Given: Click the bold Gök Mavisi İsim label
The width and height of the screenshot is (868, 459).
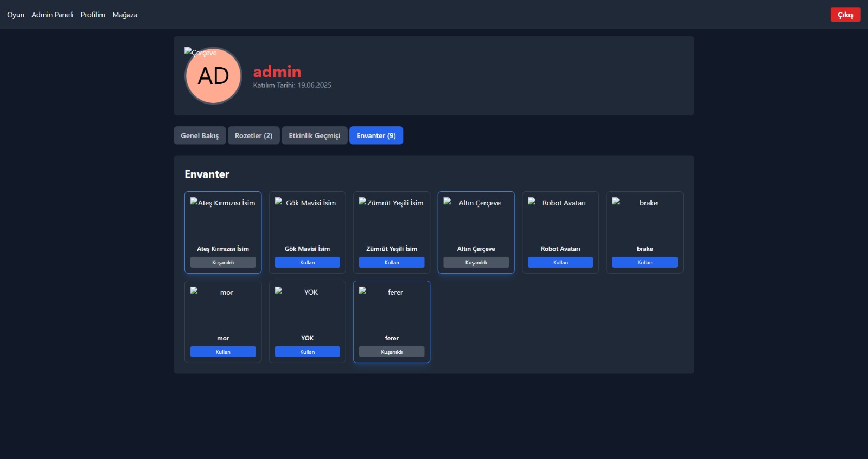Looking at the screenshot, I should pyautogui.click(x=307, y=249).
